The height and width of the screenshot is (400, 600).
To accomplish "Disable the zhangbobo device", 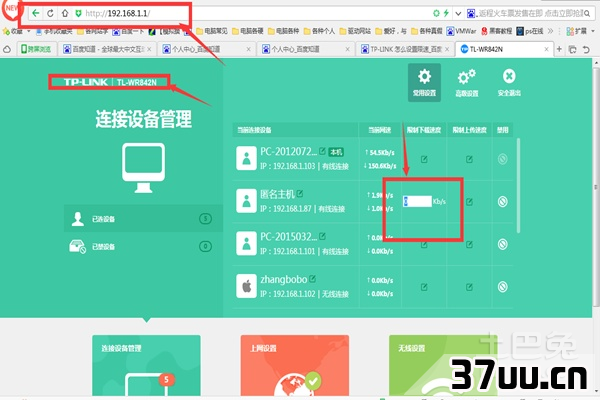I will point(502,287).
